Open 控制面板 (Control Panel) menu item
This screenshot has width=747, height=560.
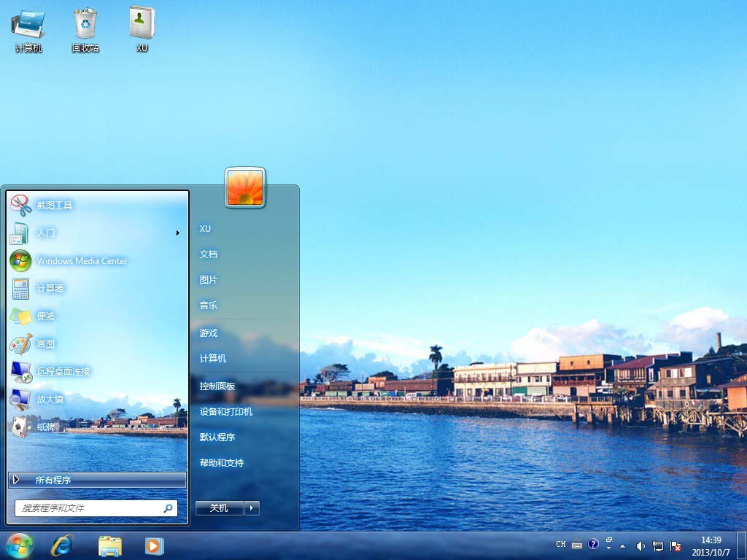pos(217,386)
